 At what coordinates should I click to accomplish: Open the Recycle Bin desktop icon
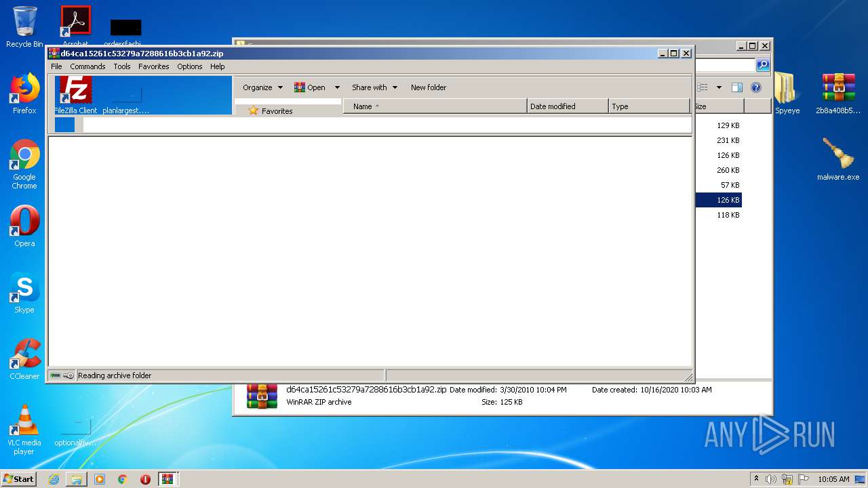(24, 27)
